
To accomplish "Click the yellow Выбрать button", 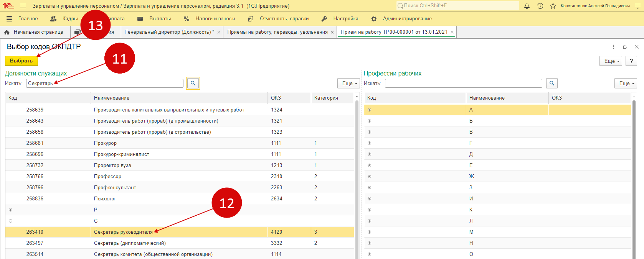I will tap(21, 61).
